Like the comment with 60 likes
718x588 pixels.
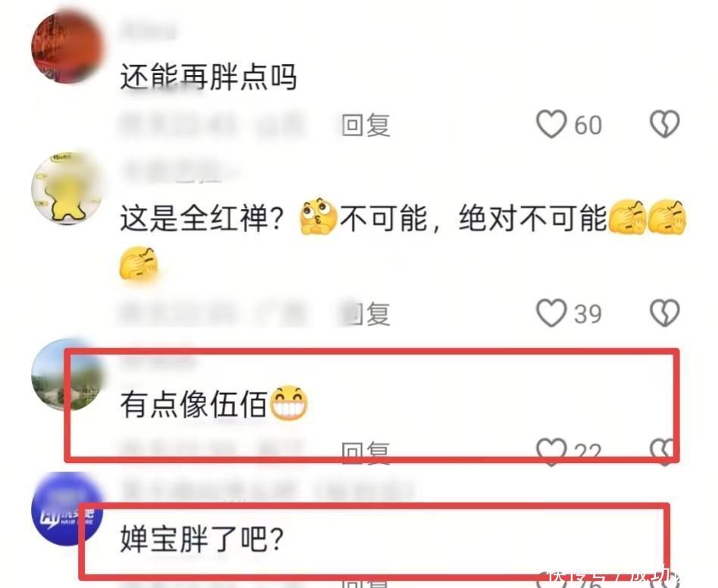coord(551,124)
